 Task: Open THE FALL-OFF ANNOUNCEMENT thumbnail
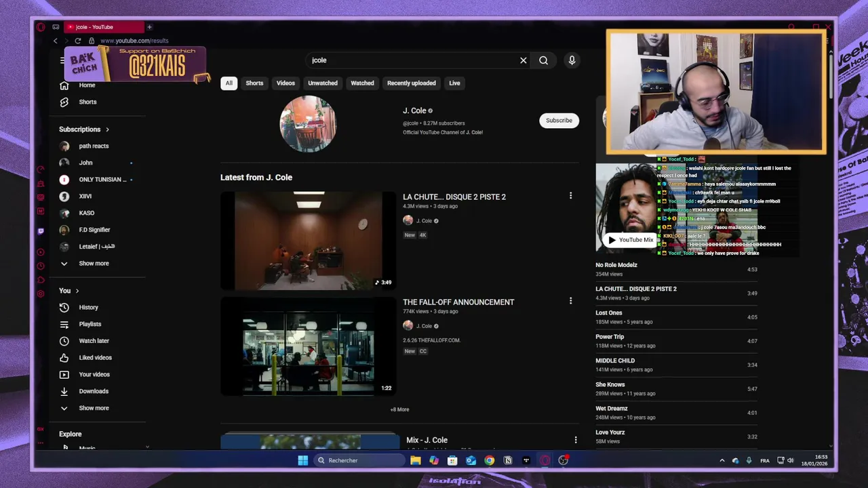309,346
